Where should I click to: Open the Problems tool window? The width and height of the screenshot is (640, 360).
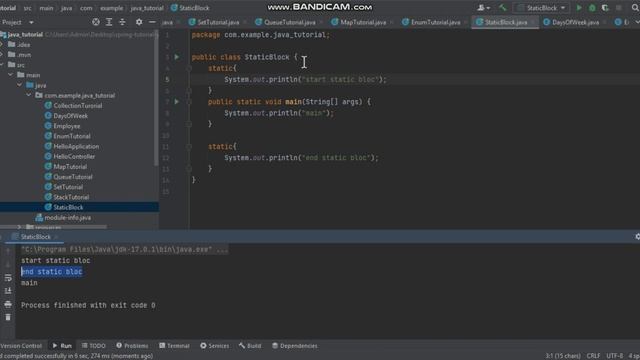(x=132, y=346)
